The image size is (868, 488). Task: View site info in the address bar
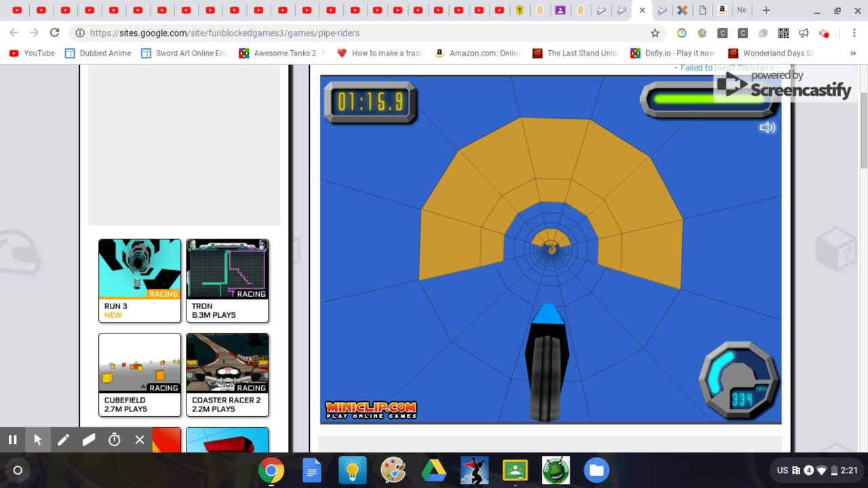coord(80,33)
